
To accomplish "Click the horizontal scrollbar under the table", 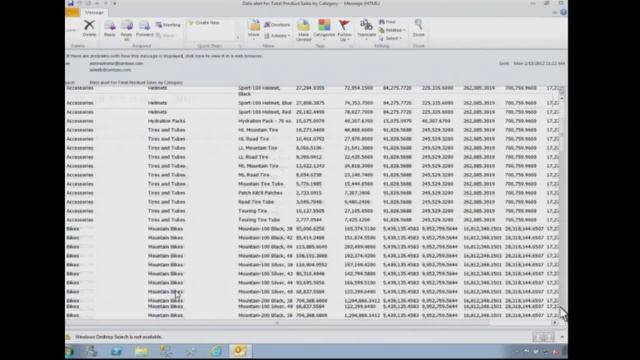I will (278, 323).
